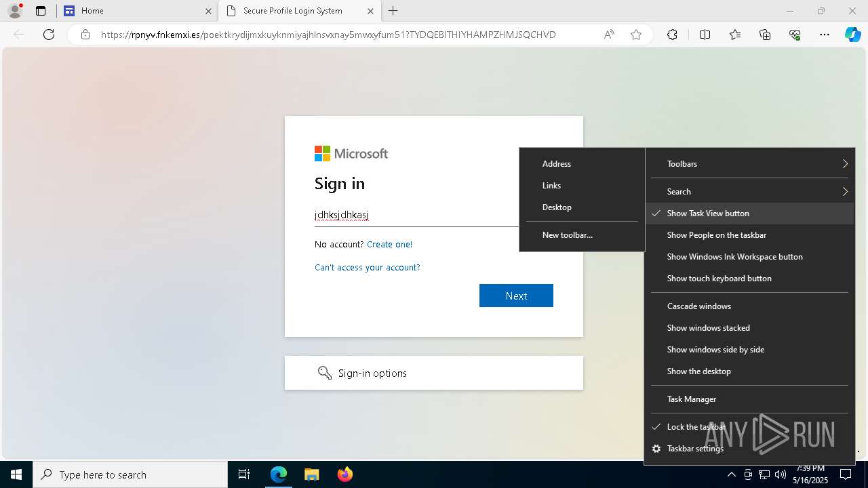The width and height of the screenshot is (868, 488).
Task: Open the network tray icon
Action: (x=764, y=474)
